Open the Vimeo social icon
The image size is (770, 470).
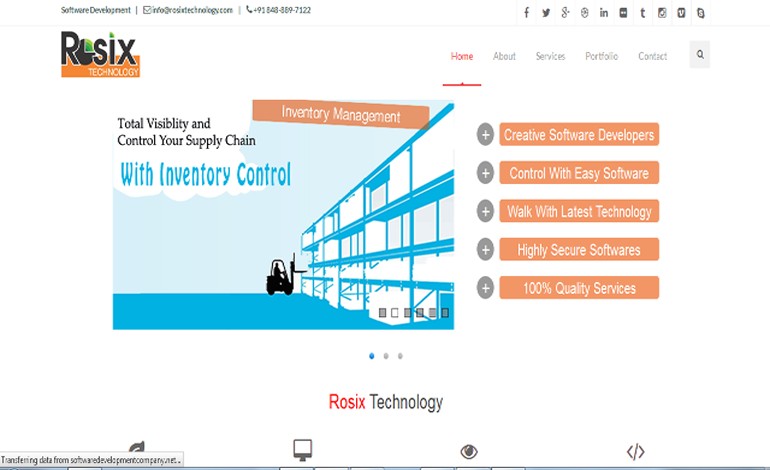click(x=681, y=13)
